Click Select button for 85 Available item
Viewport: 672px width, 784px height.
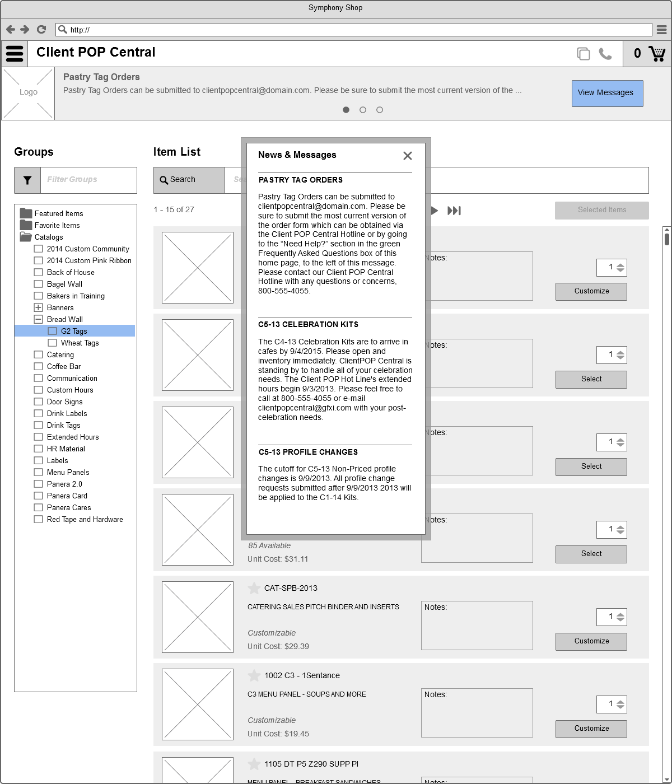591,554
